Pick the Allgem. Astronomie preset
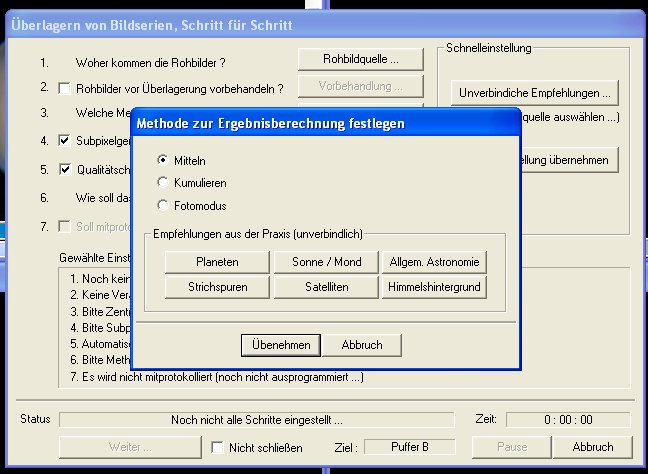Viewport: 648px width, 474px height. tap(433, 262)
